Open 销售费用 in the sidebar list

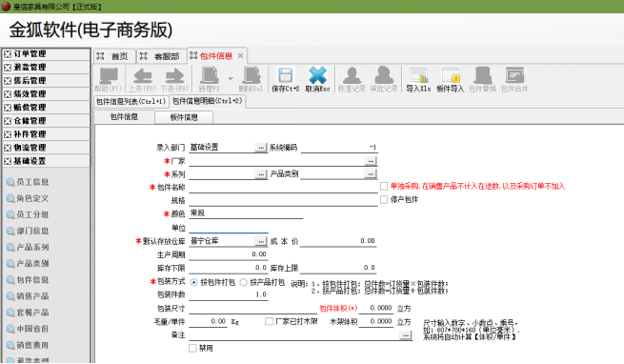28,345
